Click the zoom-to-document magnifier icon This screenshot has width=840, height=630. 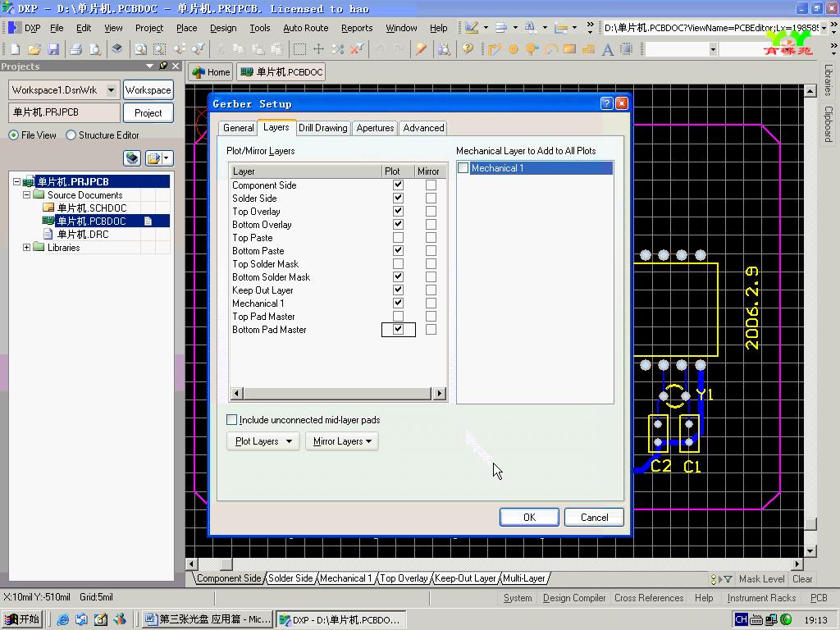[x=140, y=50]
